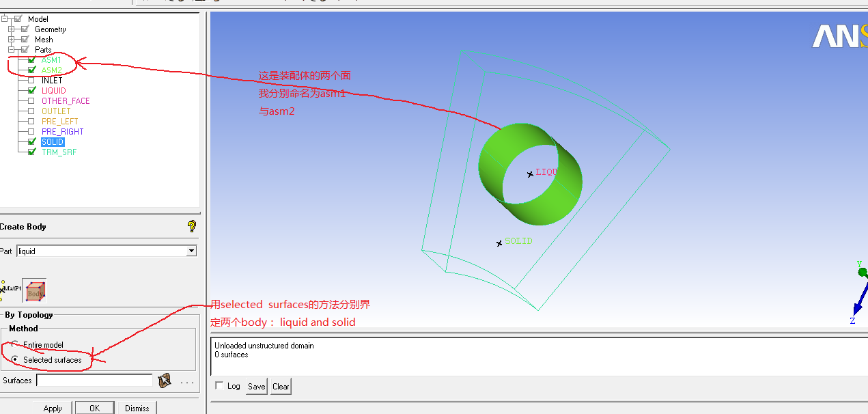Enable the Log checkbox
The image size is (868, 414).
pos(219,386)
